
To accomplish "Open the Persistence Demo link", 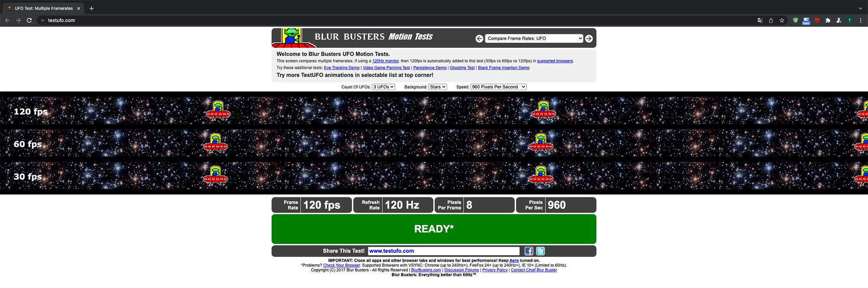I will pos(430,68).
